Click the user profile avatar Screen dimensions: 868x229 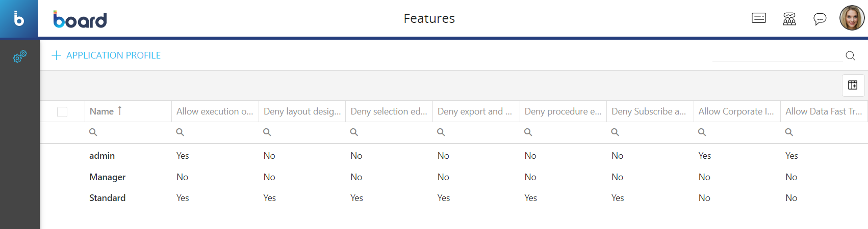852,18
